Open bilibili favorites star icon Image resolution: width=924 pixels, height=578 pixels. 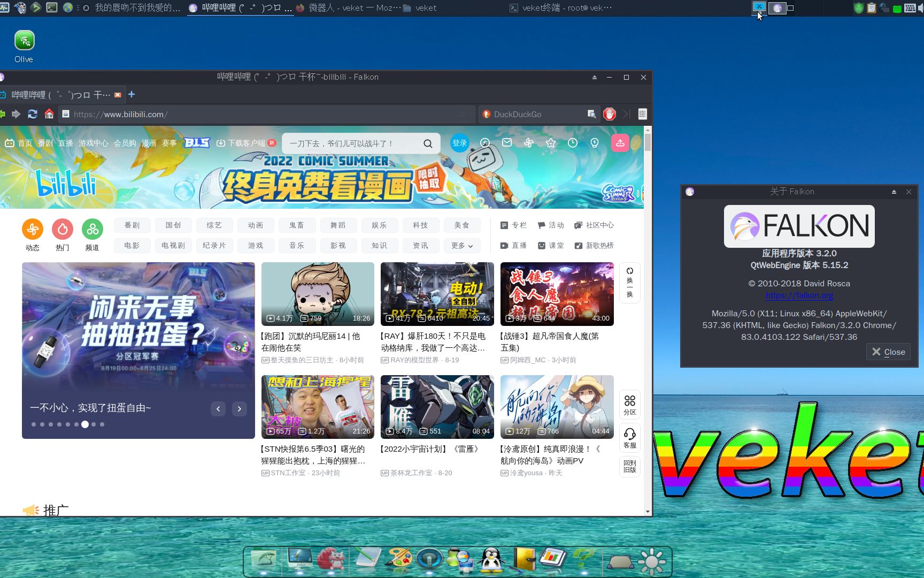pos(551,143)
